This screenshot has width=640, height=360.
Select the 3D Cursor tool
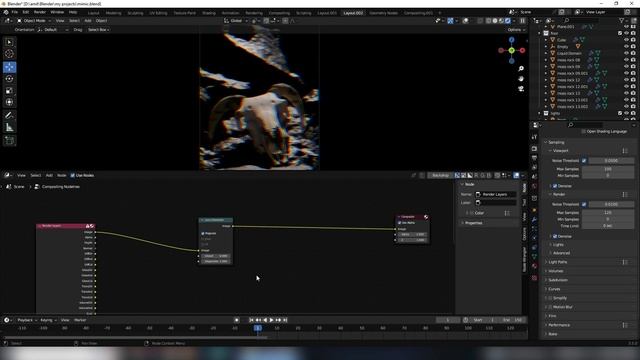pos(9,54)
